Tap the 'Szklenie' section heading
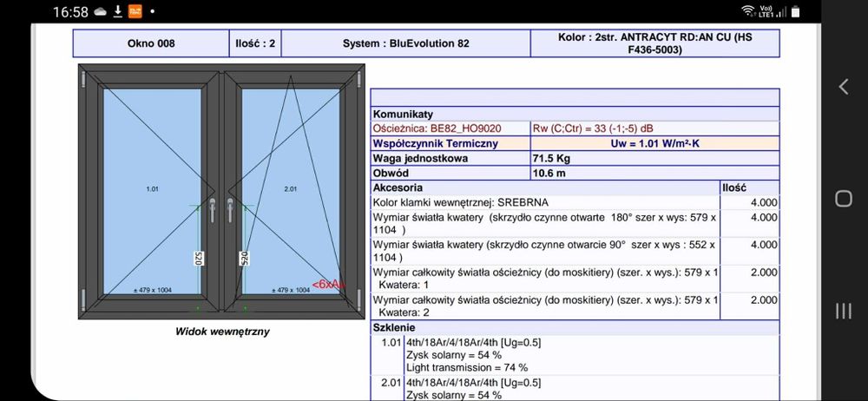 pyautogui.click(x=394, y=327)
